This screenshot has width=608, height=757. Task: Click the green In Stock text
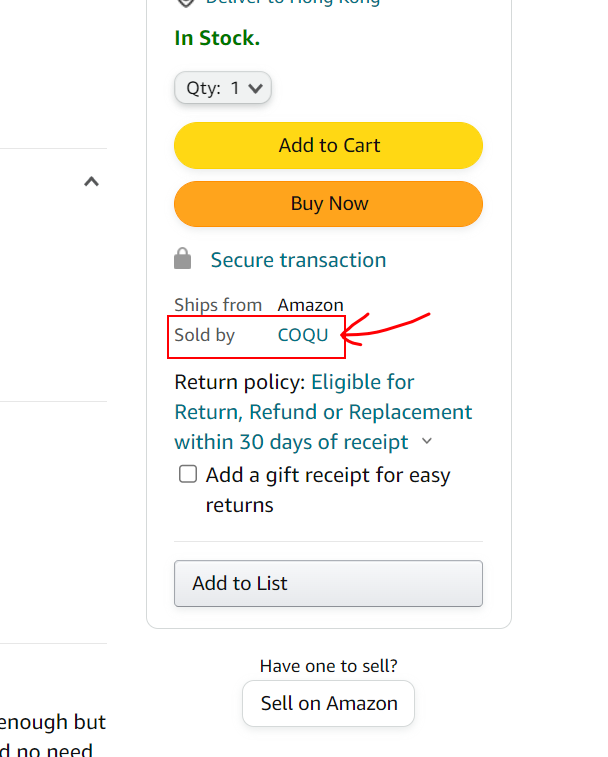tap(217, 38)
